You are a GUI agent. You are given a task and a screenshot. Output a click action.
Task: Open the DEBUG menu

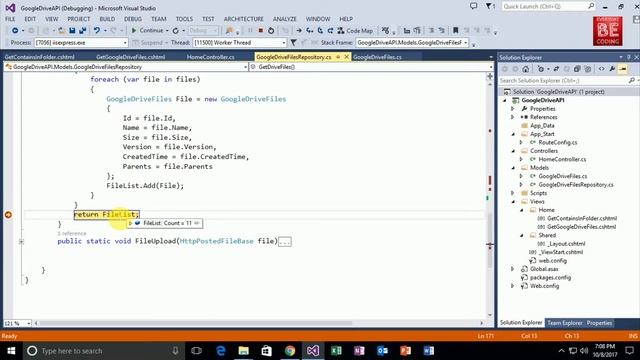pyautogui.click(x=133, y=19)
